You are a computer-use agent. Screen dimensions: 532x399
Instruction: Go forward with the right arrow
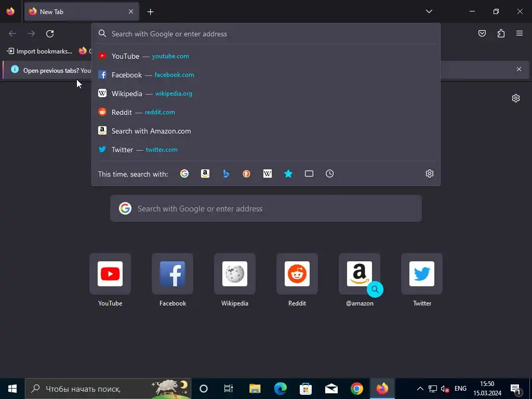pyautogui.click(x=31, y=34)
